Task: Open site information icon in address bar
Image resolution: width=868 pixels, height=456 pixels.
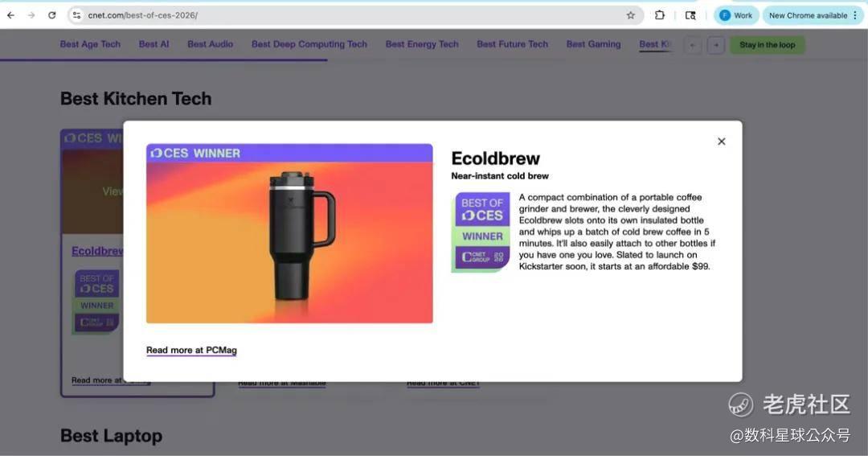Action: (77, 15)
